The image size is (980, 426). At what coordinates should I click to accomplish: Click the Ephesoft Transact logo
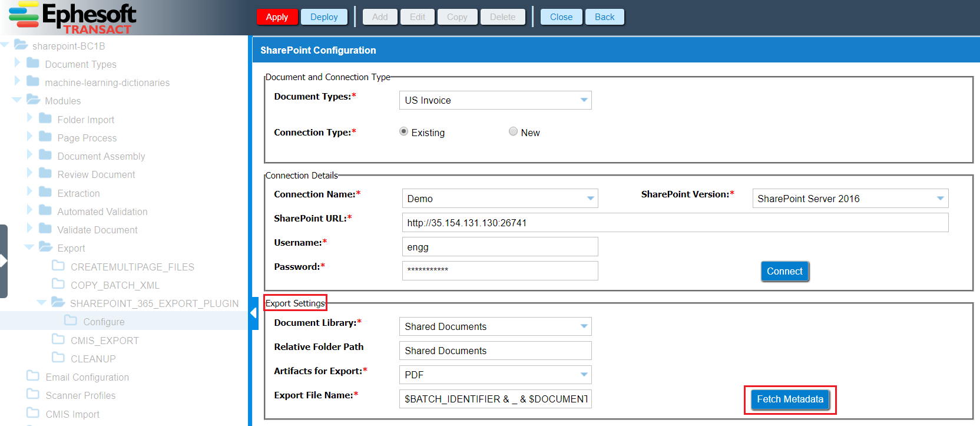tap(72, 18)
